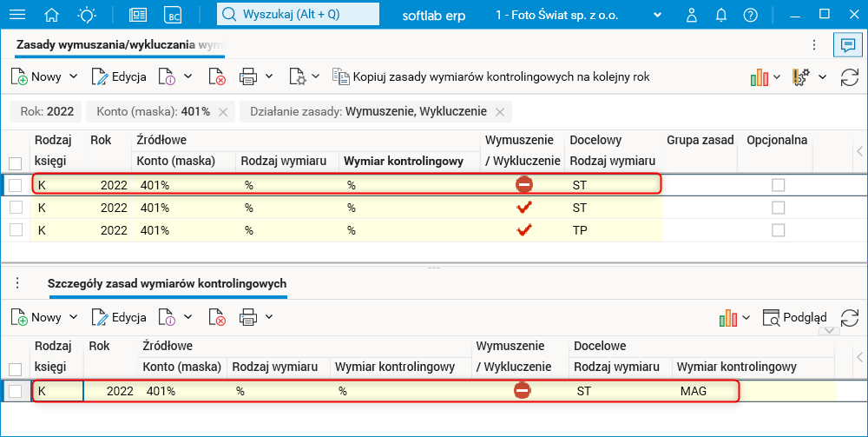Expand upper print dropdown arrow
This screenshot has width=868, height=437.
click(269, 76)
